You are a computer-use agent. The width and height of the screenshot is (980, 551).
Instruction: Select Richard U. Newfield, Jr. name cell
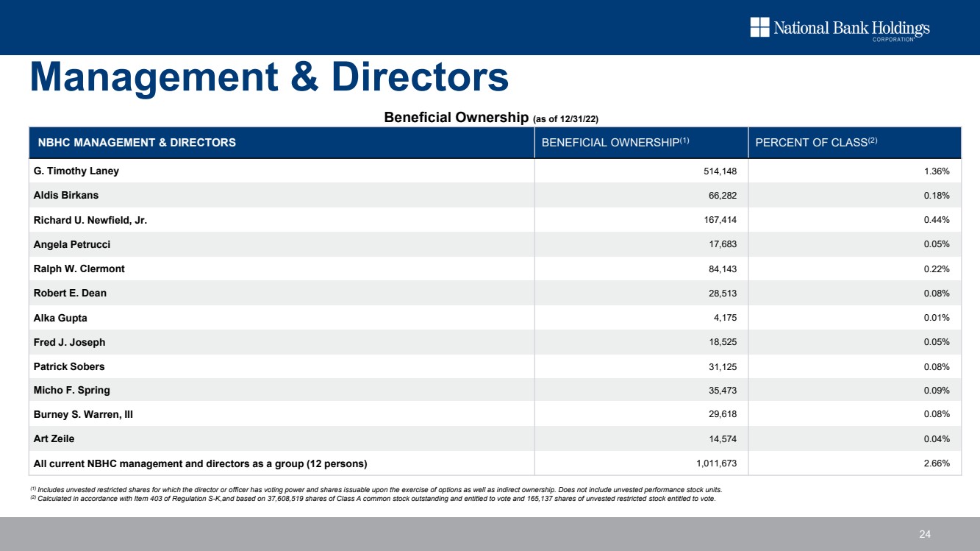pyautogui.click(x=90, y=220)
